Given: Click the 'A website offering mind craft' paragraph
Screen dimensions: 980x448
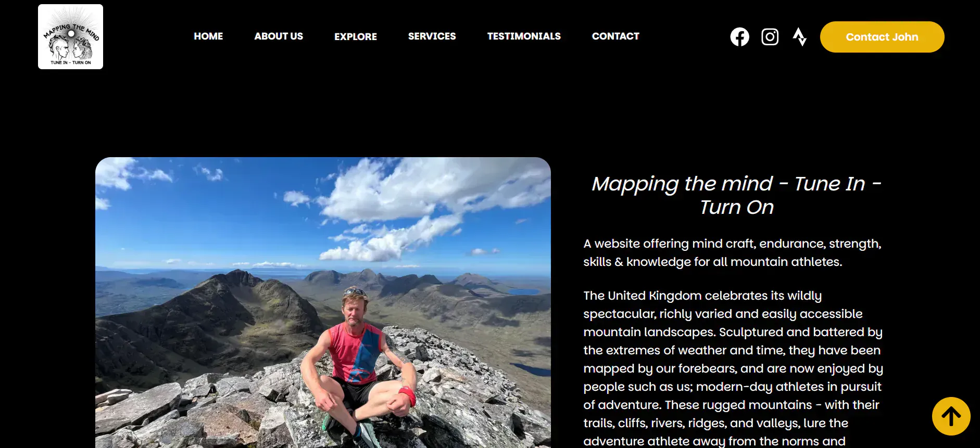Looking at the screenshot, I should click(x=733, y=252).
